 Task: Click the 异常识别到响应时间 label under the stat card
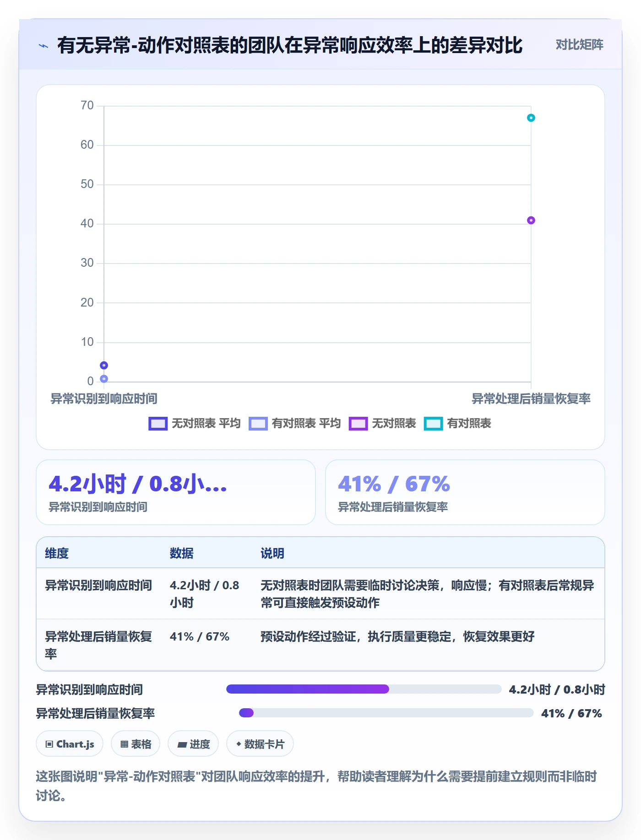coord(98,507)
